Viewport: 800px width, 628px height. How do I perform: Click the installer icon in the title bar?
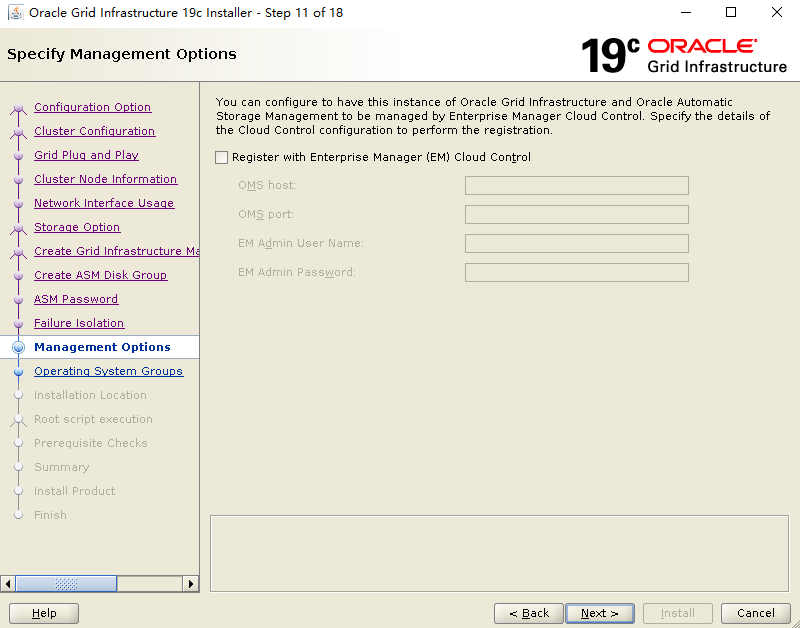click(17, 12)
